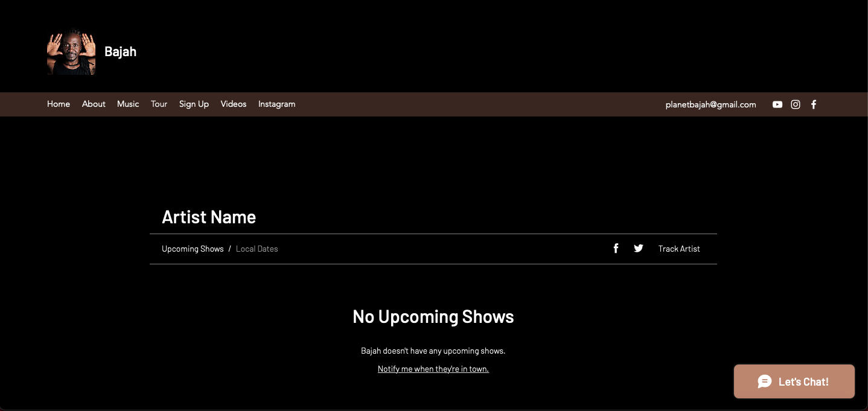868x411 pixels.
Task: Select the Upcoming Shows tab
Action: [193, 249]
